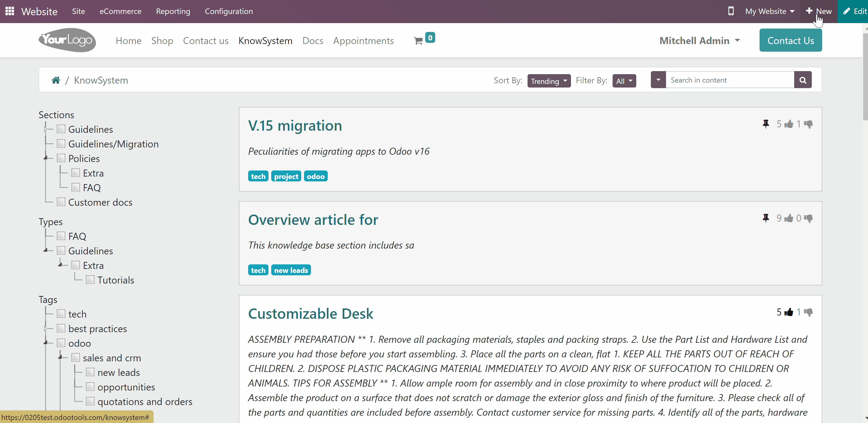Screen dimensions: 868x423
Task: Open the Reporting menu
Action: [173, 12]
